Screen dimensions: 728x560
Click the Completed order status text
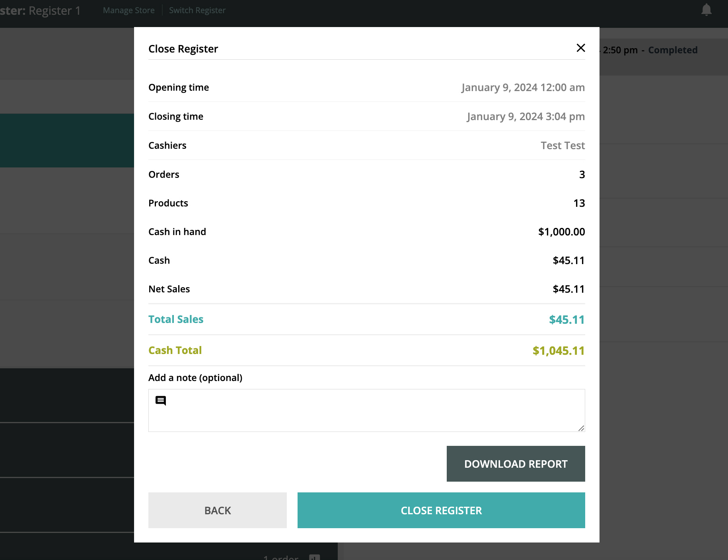coord(673,50)
